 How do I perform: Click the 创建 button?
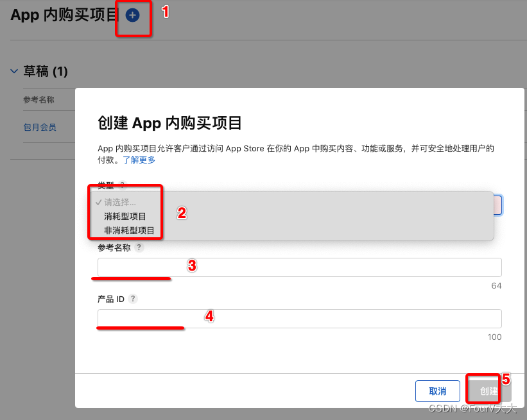click(489, 391)
